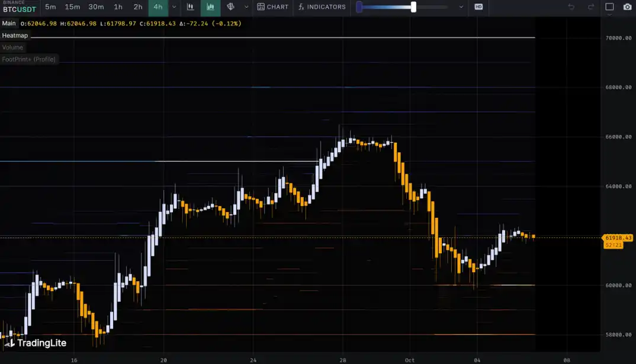Click the redo arrow icon
The height and width of the screenshot is (364, 636).
tap(591, 7)
